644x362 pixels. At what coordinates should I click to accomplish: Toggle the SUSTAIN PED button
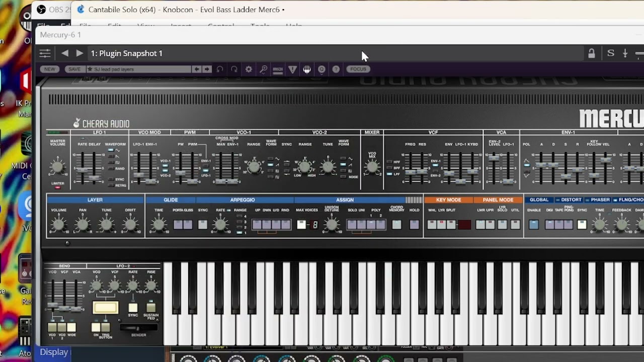coord(151,308)
